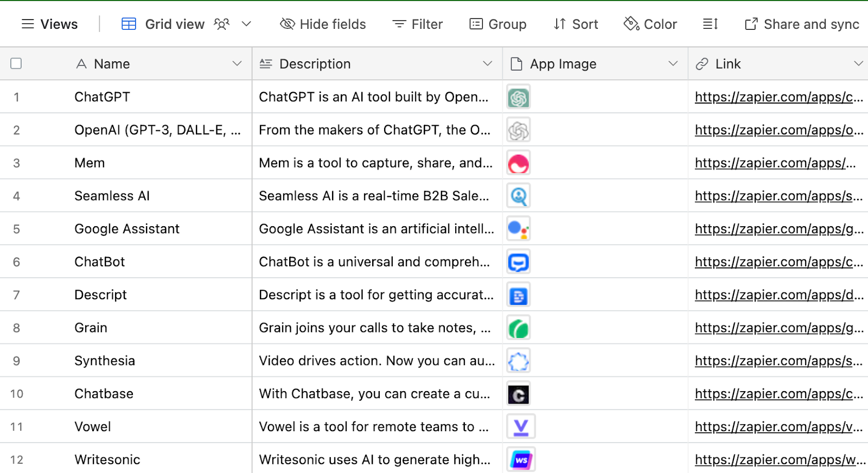Image resolution: width=868 pixels, height=473 pixels.
Task: Follow the Zapier link for Vowel
Action: (x=778, y=427)
